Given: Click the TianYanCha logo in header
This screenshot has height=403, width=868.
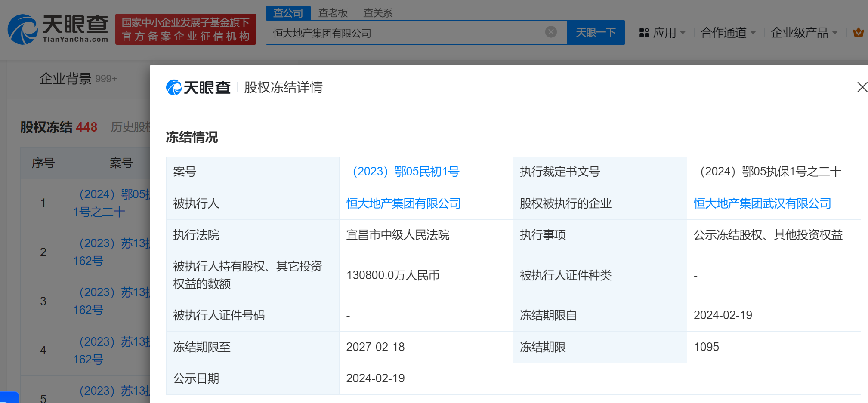Looking at the screenshot, I should pos(58,29).
